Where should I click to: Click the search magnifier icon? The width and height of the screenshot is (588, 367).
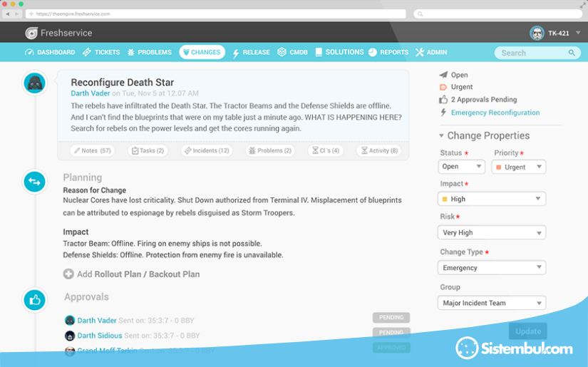click(x=572, y=53)
